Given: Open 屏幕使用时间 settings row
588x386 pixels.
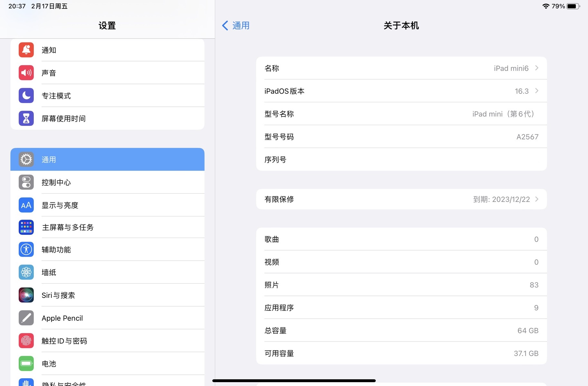Looking at the screenshot, I should pos(107,118).
